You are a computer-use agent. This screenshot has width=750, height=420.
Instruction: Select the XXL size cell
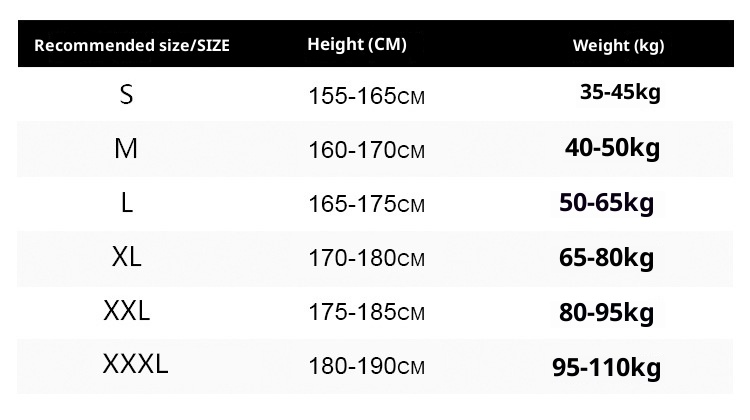[127, 311]
